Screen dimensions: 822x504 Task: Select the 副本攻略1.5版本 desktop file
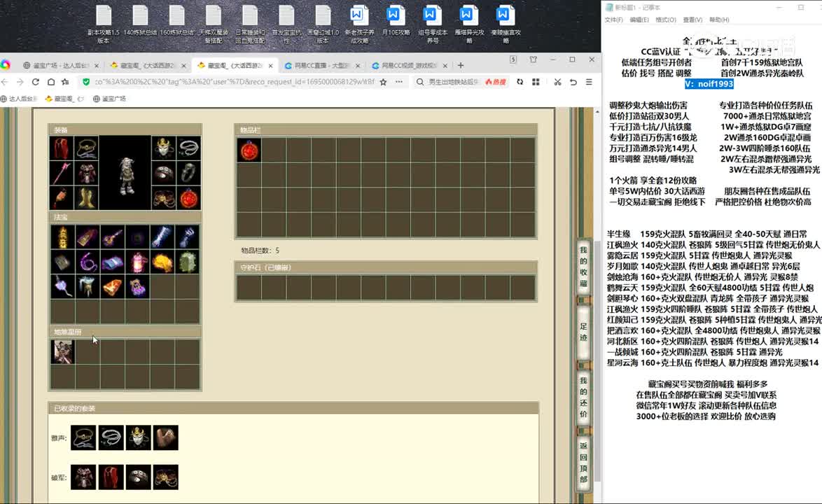103,24
